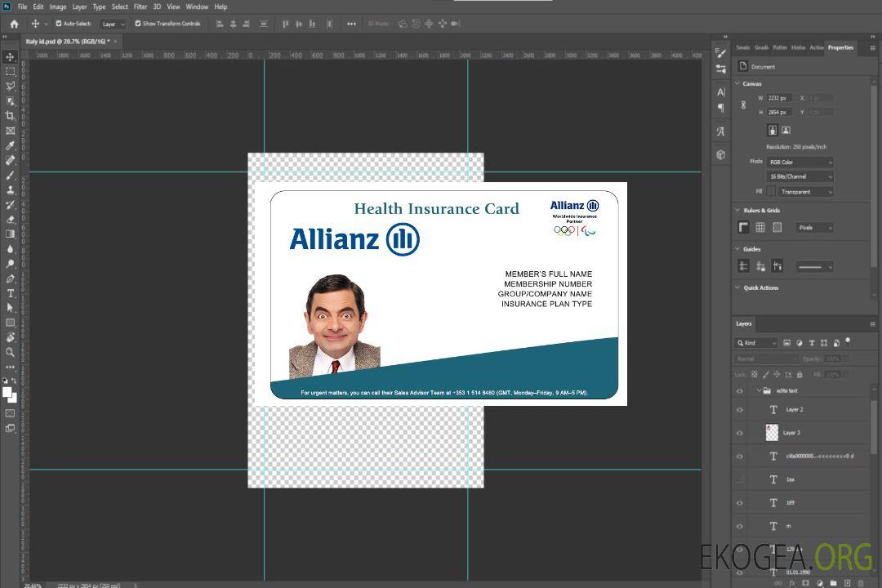Click the add layer style fx button
Screen dimensions: 882x588
(792, 583)
